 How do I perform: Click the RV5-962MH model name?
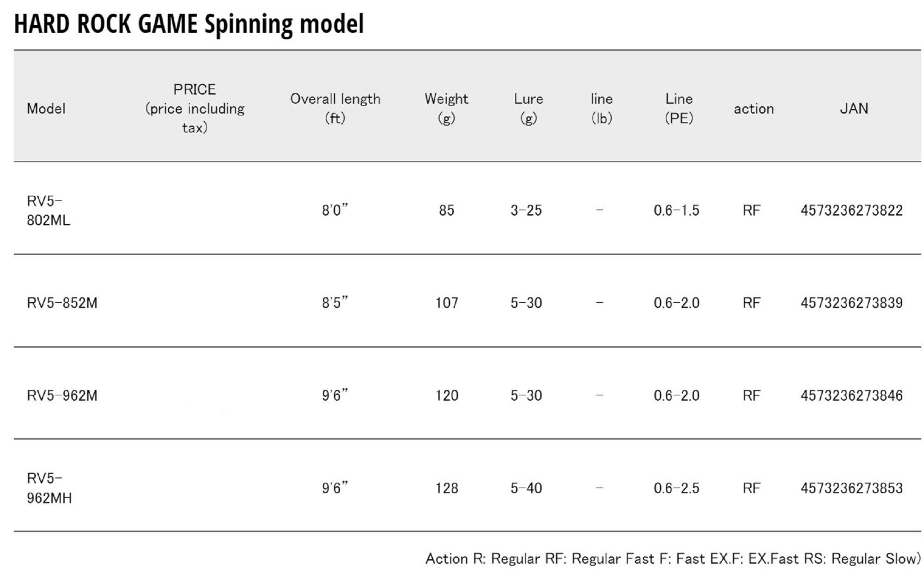pos(49,488)
